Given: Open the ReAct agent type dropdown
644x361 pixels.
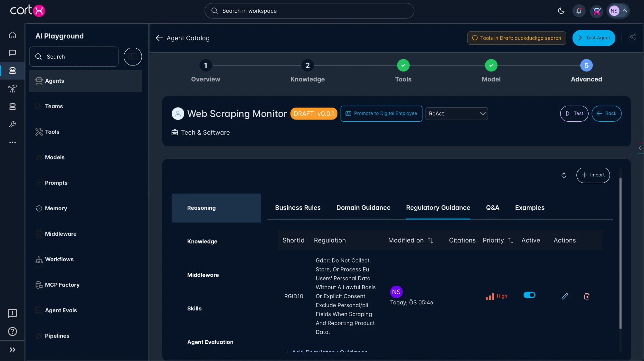Looking at the screenshot, I should (x=457, y=114).
